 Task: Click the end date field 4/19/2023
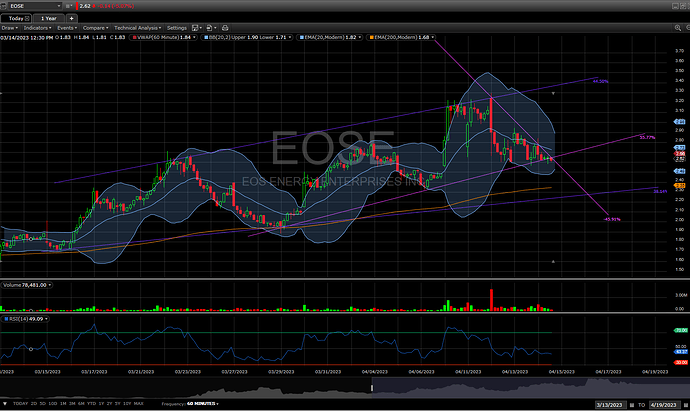click(x=663, y=405)
